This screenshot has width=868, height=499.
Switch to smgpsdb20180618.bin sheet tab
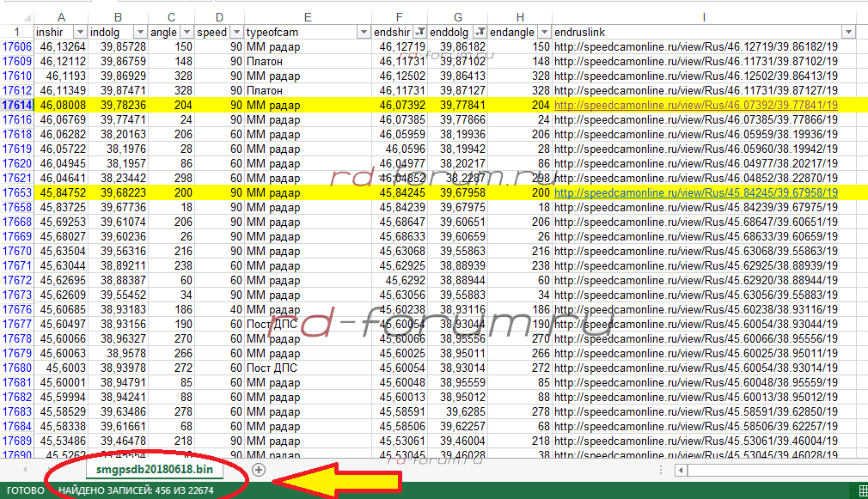pos(155,470)
